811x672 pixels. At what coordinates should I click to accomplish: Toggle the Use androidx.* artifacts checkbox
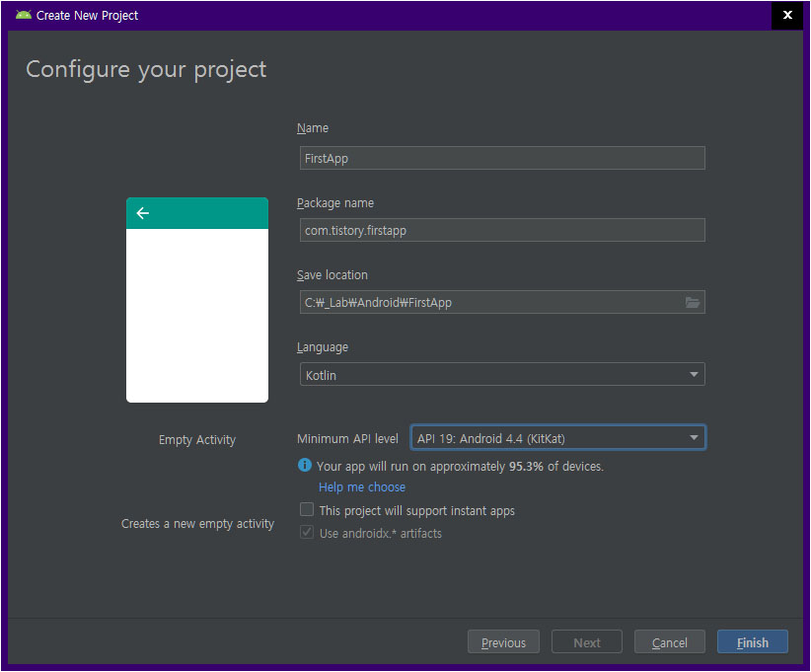tap(307, 532)
